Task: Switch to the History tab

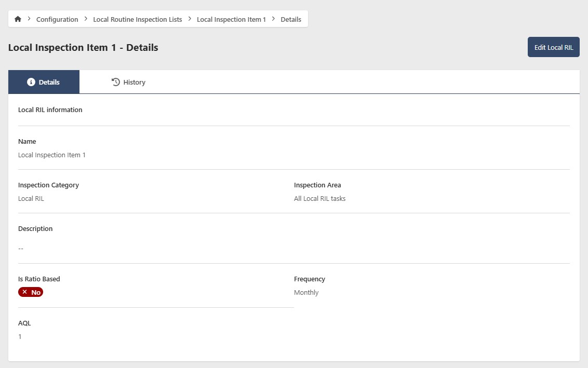Action: click(x=128, y=81)
